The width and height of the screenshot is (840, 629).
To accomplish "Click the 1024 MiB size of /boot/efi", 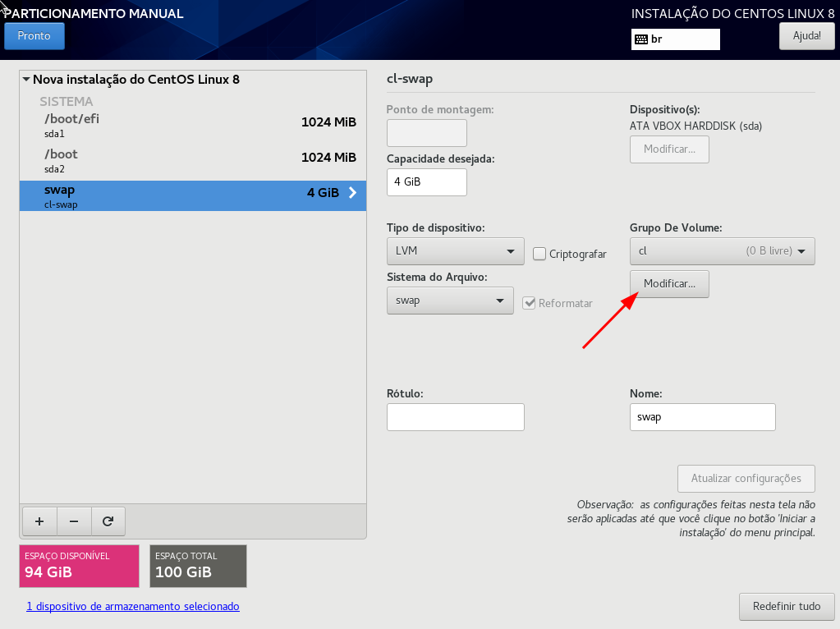I will click(329, 122).
